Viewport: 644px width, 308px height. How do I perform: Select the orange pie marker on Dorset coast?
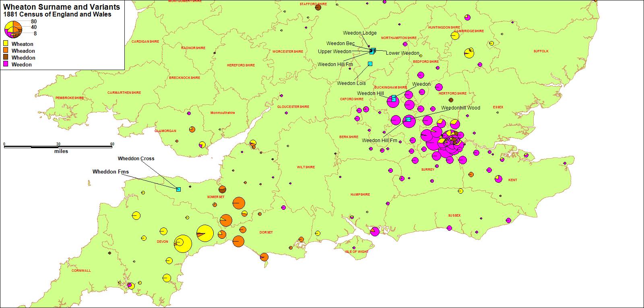coord(264,257)
